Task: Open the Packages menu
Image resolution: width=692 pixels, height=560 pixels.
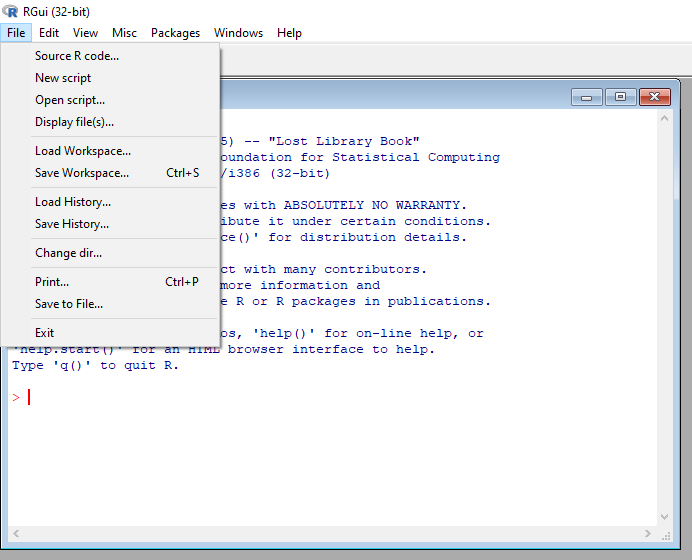Action: 175,33
